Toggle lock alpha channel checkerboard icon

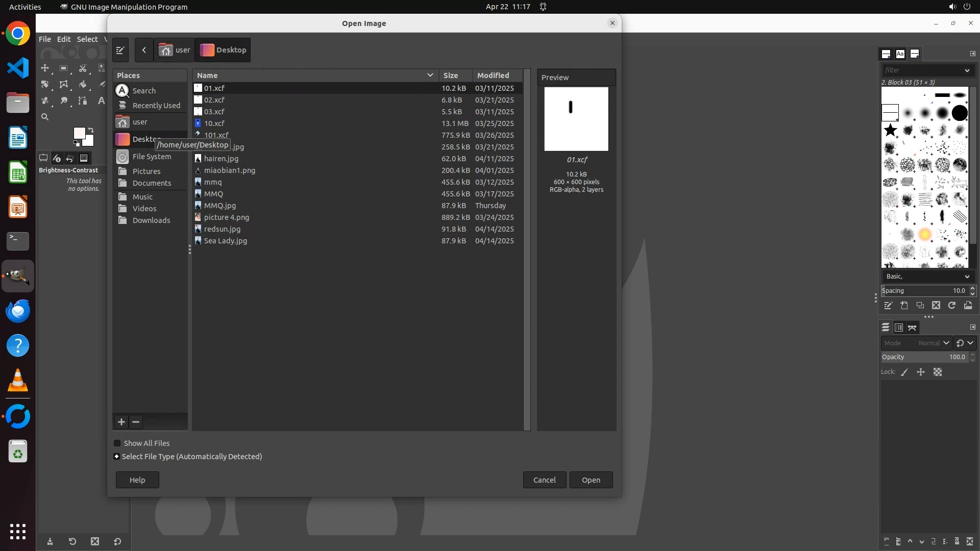pyautogui.click(x=938, y=372)
